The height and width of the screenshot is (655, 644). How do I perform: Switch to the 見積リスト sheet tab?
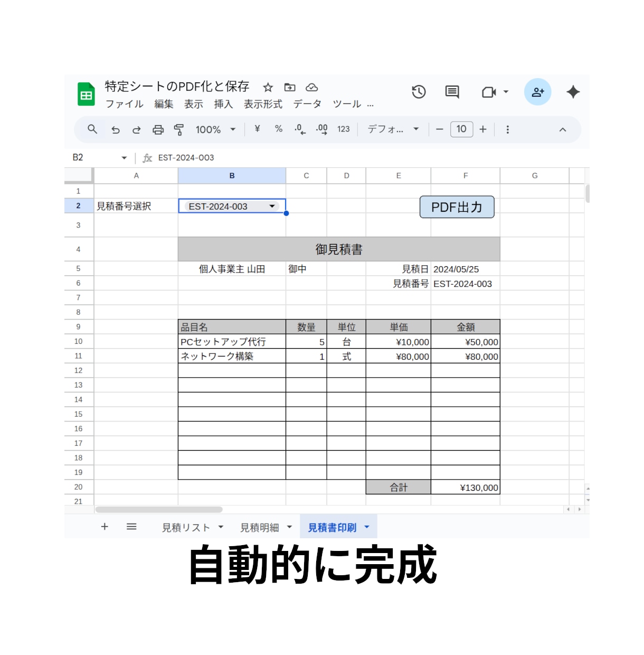click(x=186, y=527)
